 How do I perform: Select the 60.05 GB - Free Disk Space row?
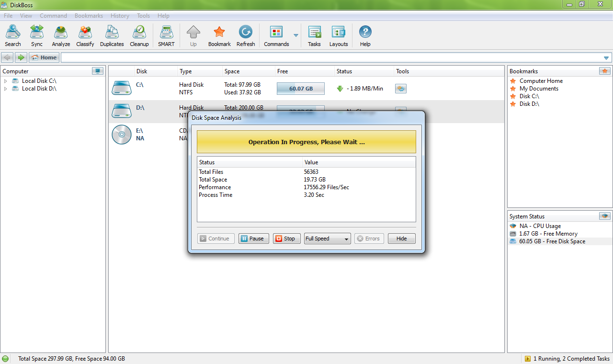(x=559, y=241)
